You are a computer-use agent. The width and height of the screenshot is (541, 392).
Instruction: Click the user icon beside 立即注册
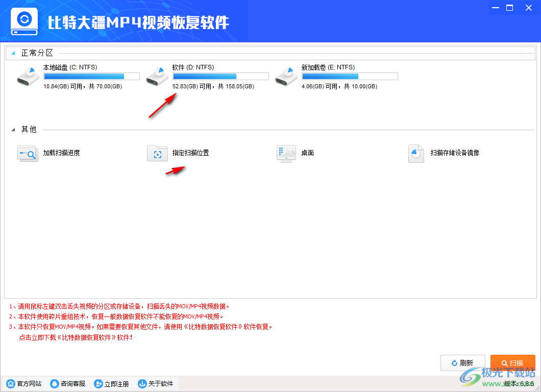pos(99,384)
